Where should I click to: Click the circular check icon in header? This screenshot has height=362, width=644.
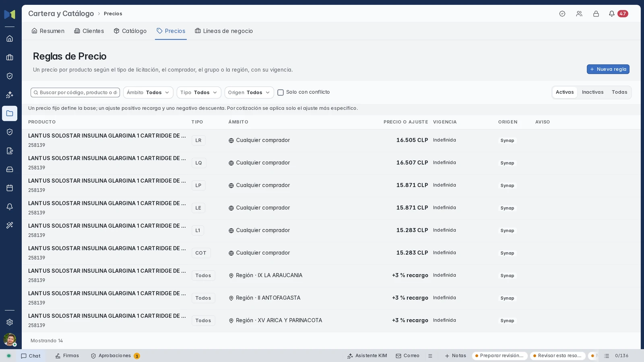(x=562, y=14)
